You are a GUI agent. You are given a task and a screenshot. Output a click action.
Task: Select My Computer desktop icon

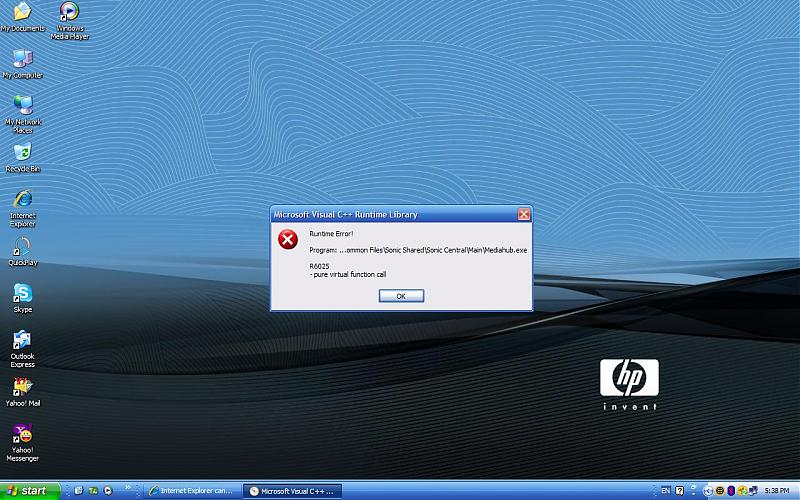(x=22, y=60)
